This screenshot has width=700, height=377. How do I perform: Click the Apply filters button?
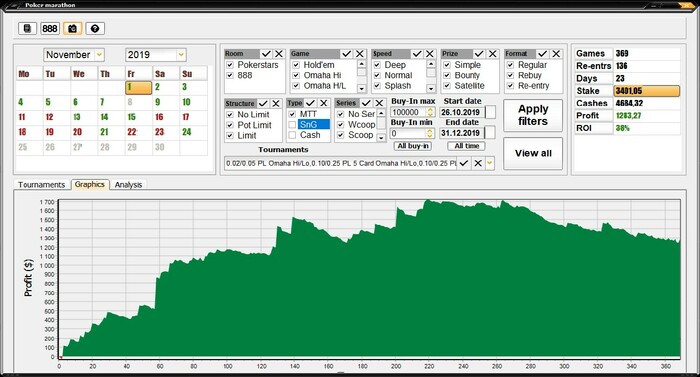tap(533, 115)
